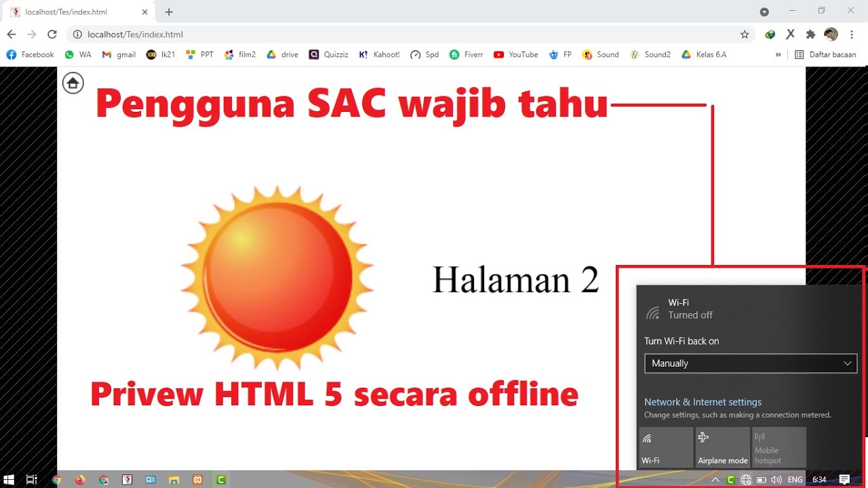This screenshot has width=868, height=488.
Task: Open the WA WhatsApp bookmark
Action: [x=78, y=54]
